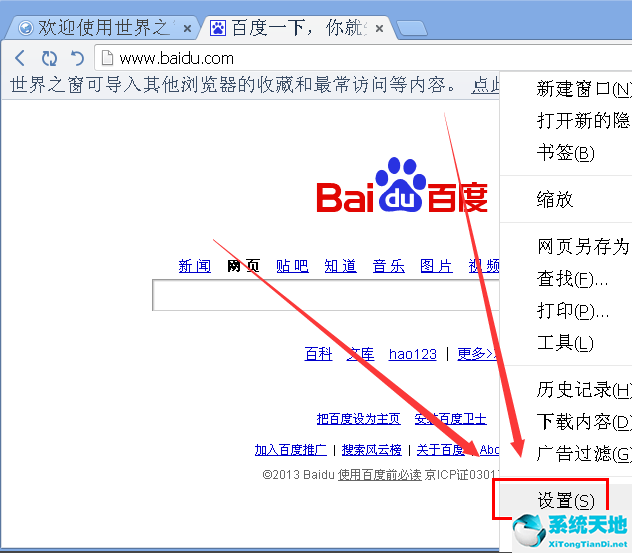Click the 视频 link

pos(484,266)
